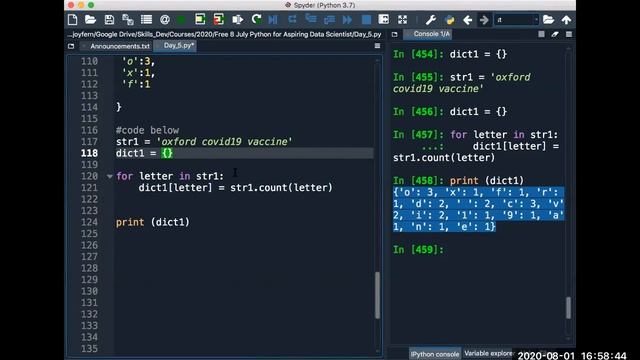The height and width of the screenshot is (360, 640).
Task: Continue execution debug icon
Action: point(347,20)
